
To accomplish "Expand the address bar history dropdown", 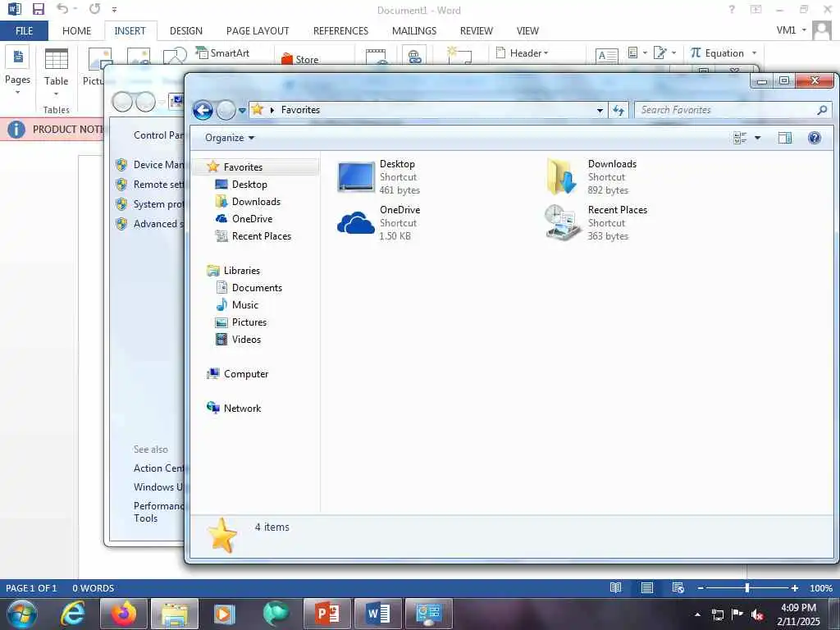I will [x=600, y=111].
